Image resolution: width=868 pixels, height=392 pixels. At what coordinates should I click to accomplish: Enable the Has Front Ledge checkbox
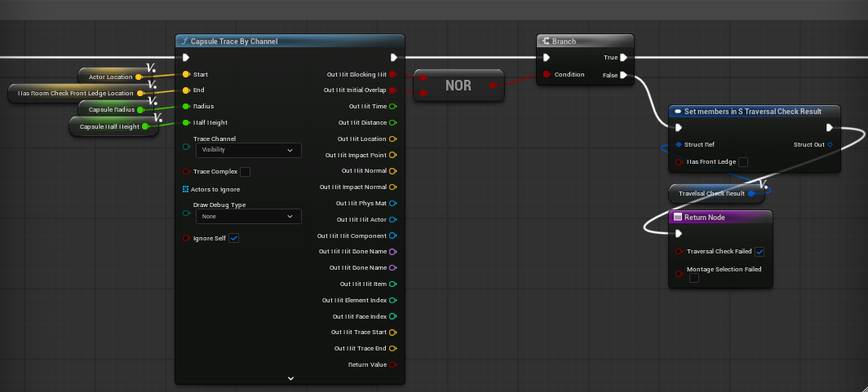(743, 162)
